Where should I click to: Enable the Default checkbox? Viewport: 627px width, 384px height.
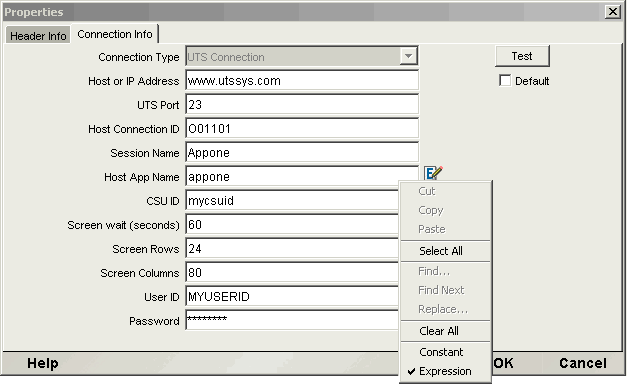[x=505, y=80]
